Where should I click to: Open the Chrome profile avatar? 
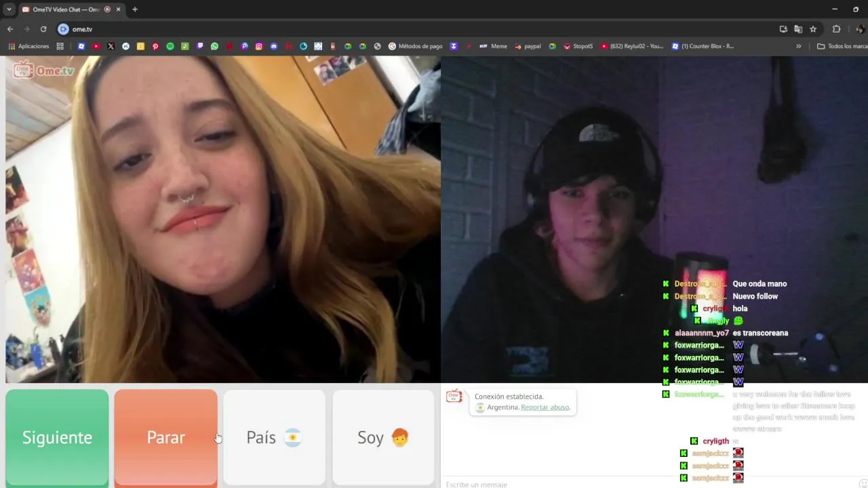[x=860, y=29]
